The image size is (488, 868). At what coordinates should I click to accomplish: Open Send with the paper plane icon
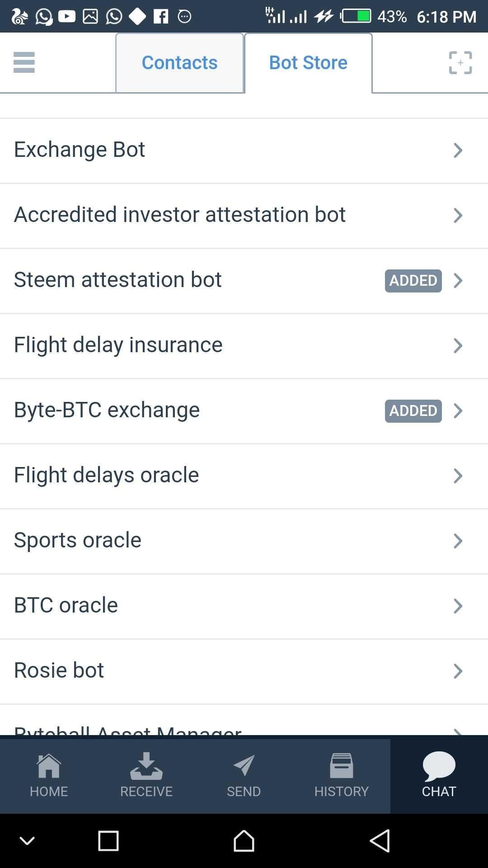(x=244, y=766)
